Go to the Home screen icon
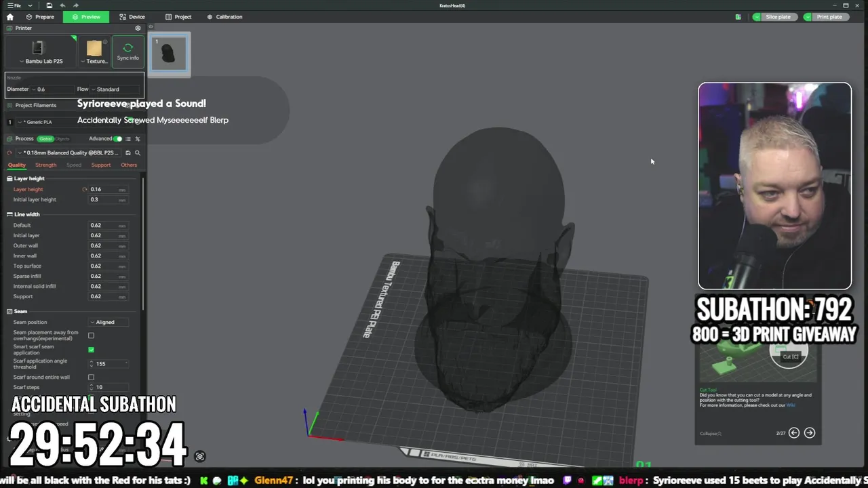Viewport: 868px width, 488px height. (9, 17)
